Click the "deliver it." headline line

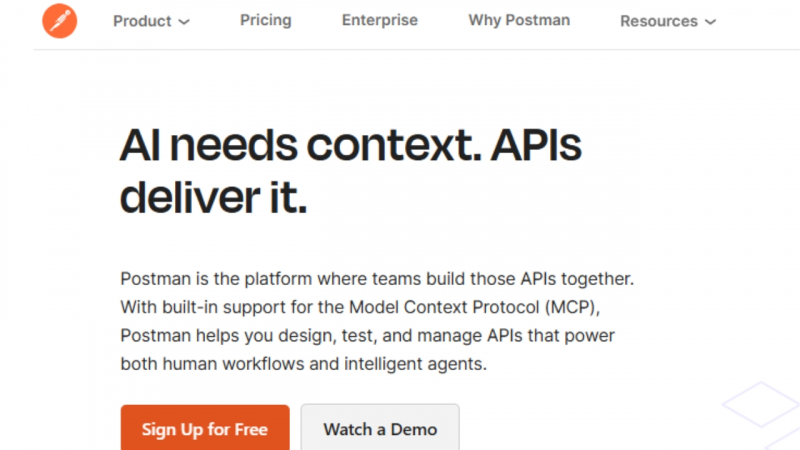pyautogui.click(x=213, y=197)
